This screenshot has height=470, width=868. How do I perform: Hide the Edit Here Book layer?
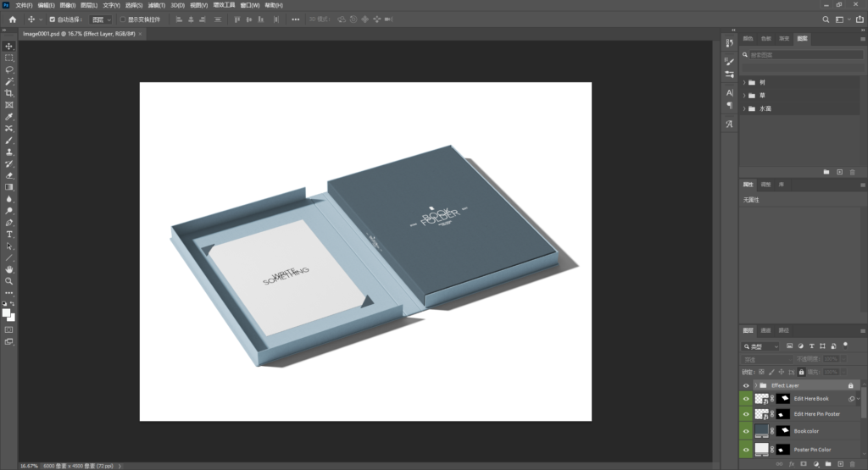pos(746,399)
